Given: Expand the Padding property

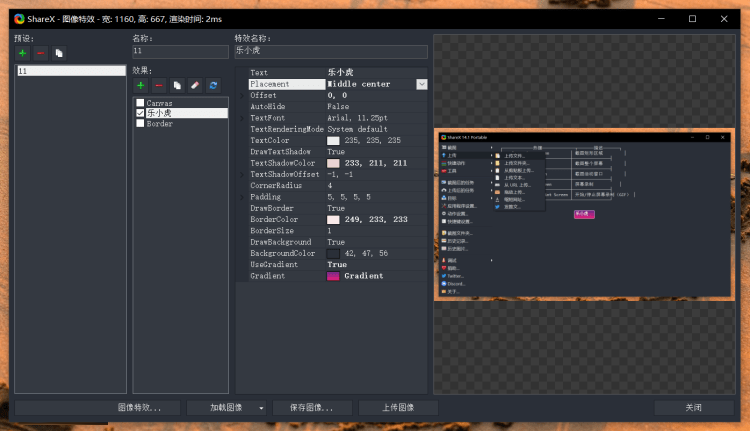Looking at the screenshot, I should click(242, 197).
